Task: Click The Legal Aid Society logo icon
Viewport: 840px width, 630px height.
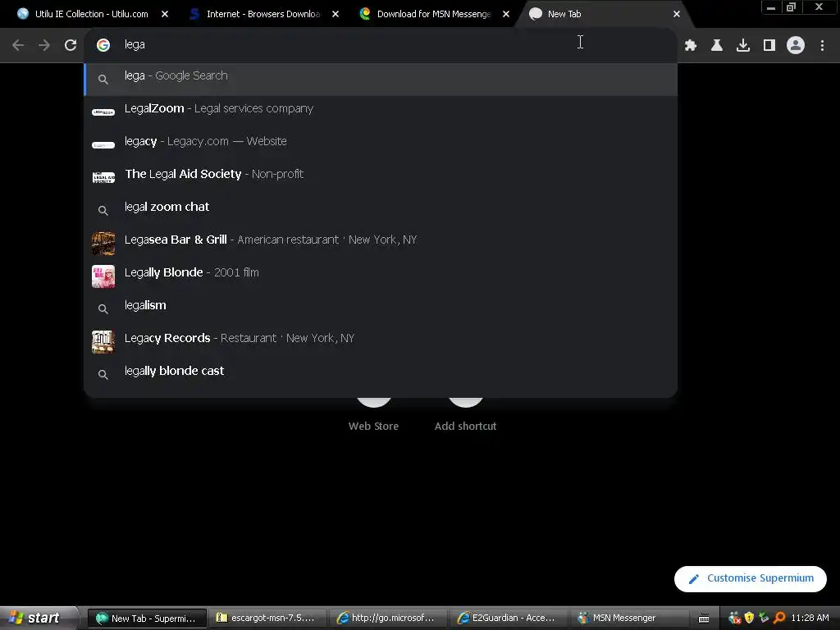Action: pos(103,177)
